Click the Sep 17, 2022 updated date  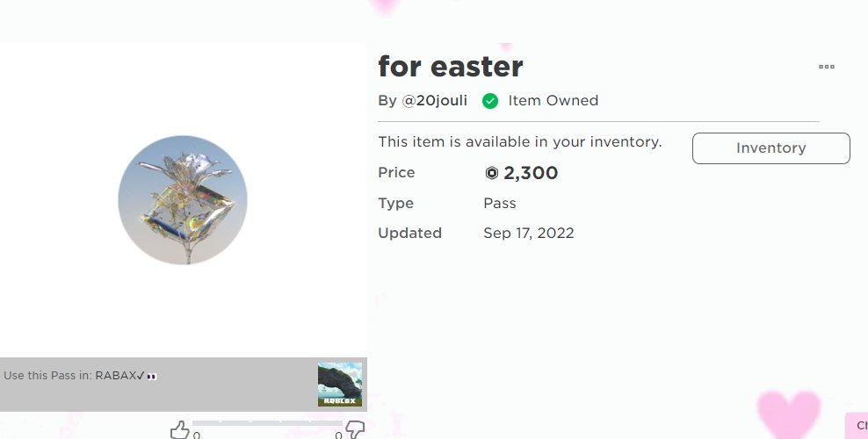pos(529,233)
